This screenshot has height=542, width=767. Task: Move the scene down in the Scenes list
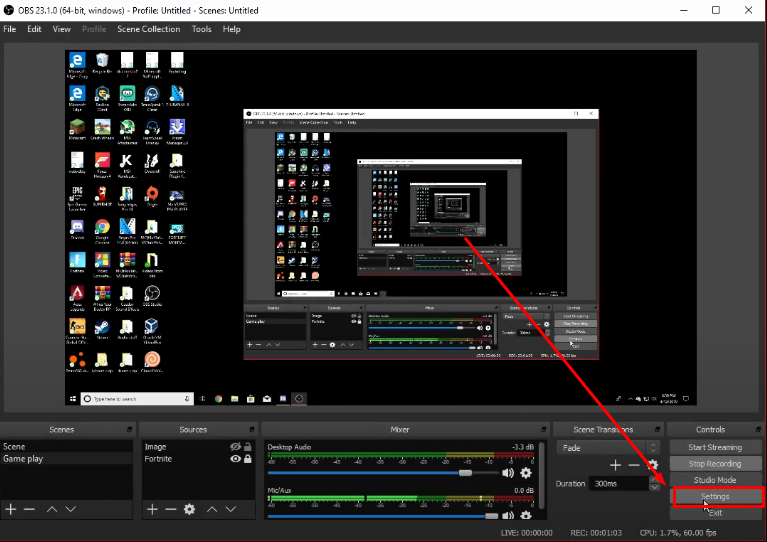[70, 510]
